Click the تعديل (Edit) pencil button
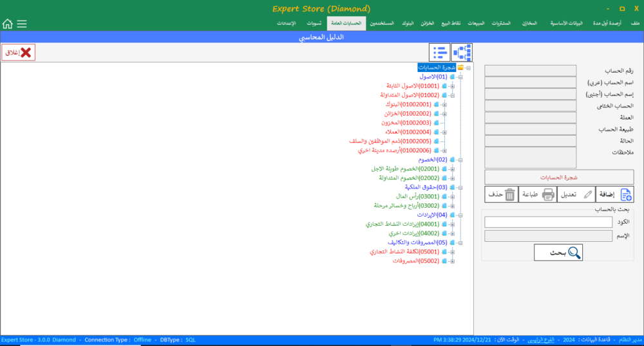644x346 pixels. pos(576,194)
